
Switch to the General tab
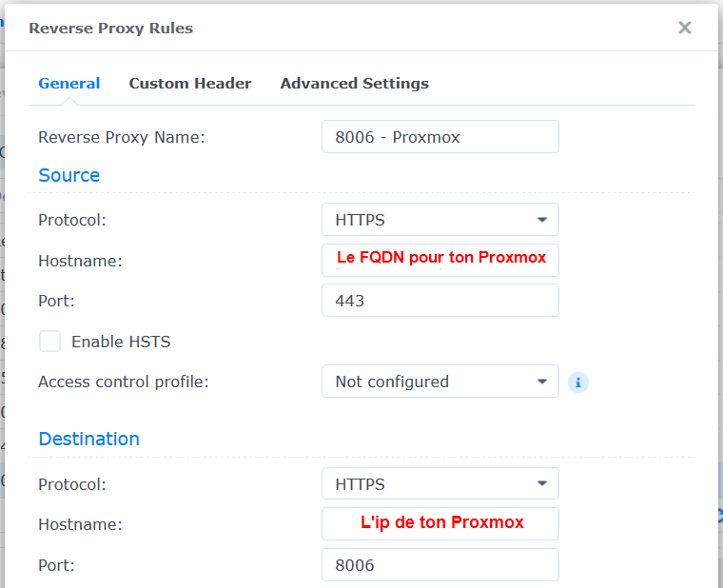coord(69,84)
